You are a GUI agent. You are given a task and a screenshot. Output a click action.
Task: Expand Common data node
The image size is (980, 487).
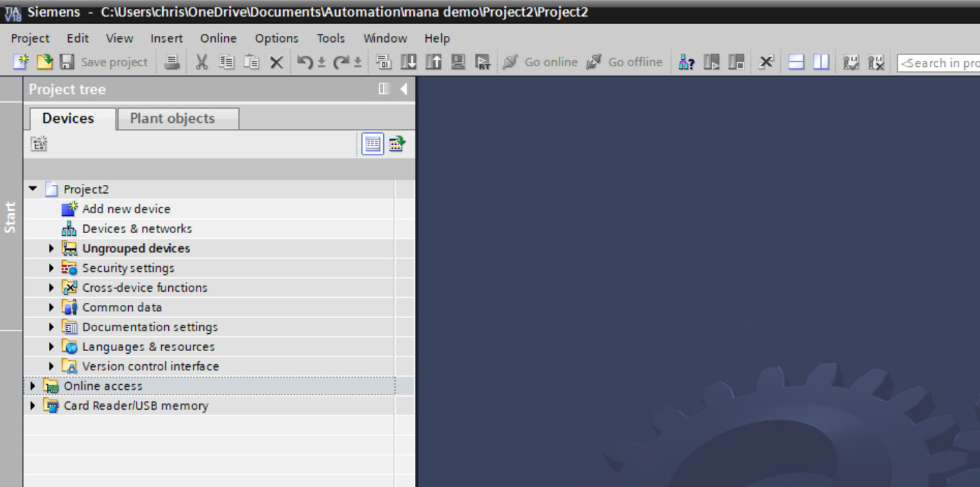[51, 308]
